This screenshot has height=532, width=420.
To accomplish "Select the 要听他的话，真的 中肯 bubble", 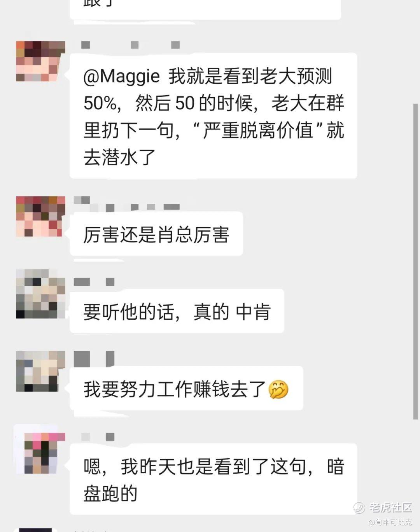I will coord(177,311).
